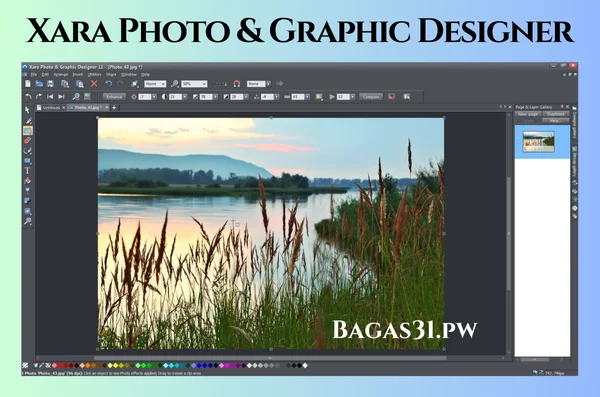Click the red X Delete icon
600x397 pixels.
tap(94, 83)
